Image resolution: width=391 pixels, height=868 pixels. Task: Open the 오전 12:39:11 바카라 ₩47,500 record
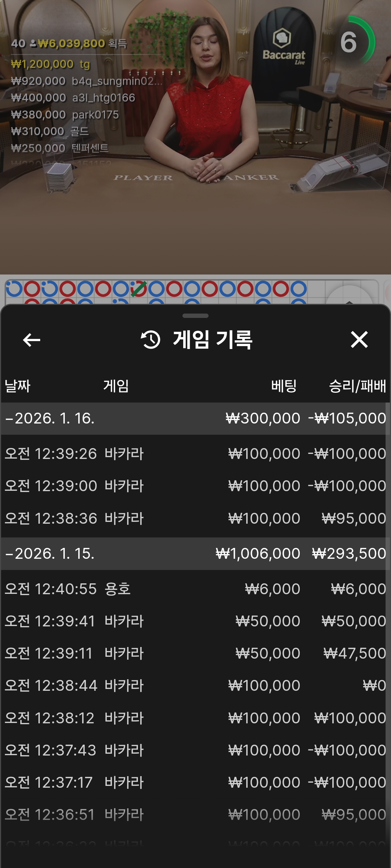pyautogui.click(x=195, y=654)
